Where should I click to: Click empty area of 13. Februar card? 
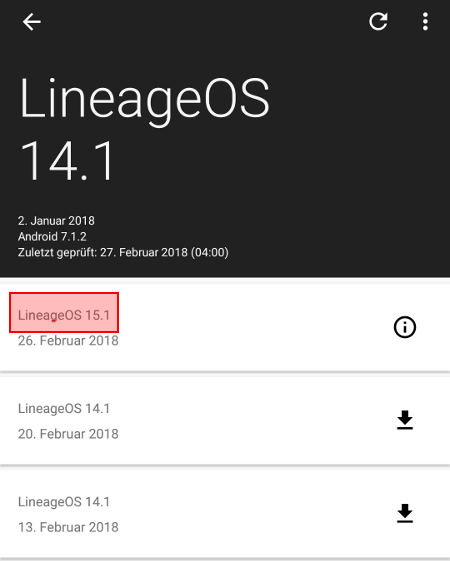tap(250, 514)
